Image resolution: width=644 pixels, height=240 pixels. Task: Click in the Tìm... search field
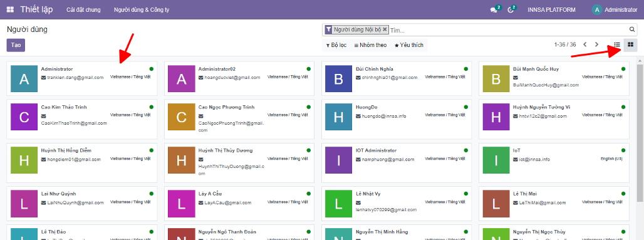coord(509,30)
